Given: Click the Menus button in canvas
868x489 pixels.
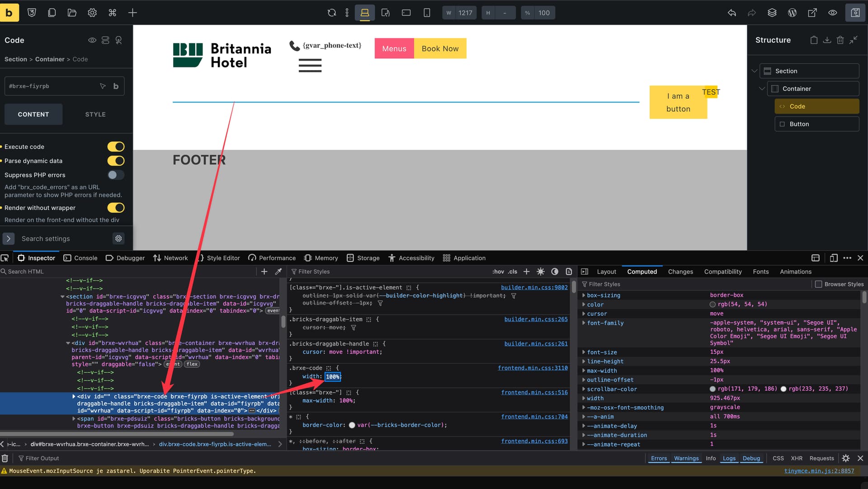Looking at the screenshot, I should pyautogui.click(x=394, y=48).
